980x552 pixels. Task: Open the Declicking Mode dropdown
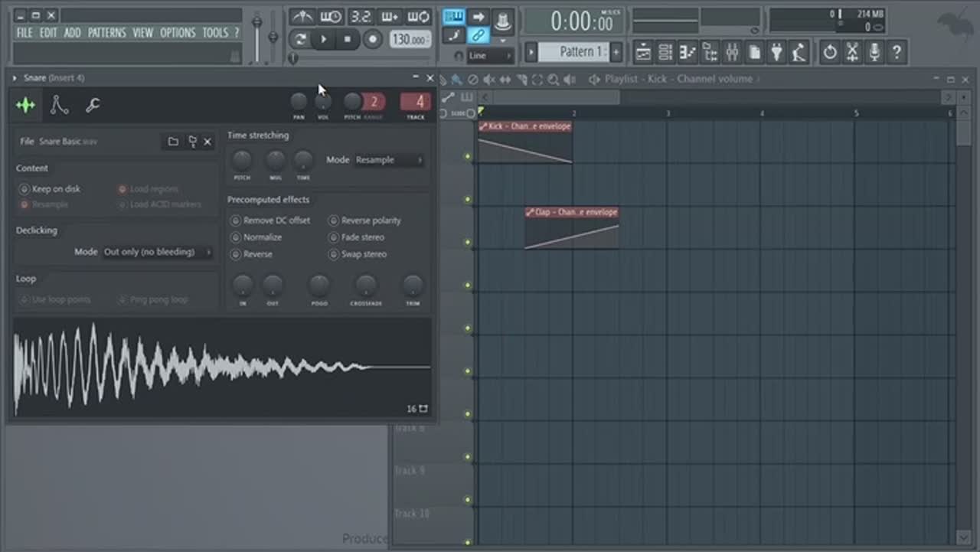pyautogui.click(x=157, y=252)
